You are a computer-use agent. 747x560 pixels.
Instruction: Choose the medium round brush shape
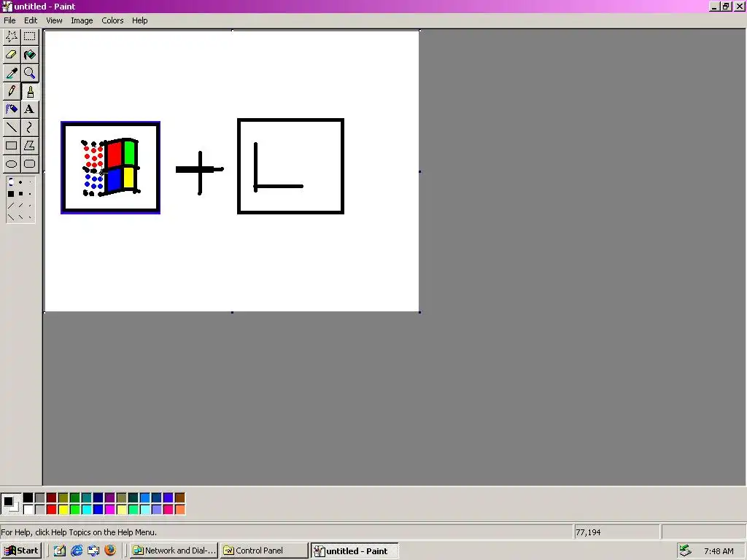20,182
